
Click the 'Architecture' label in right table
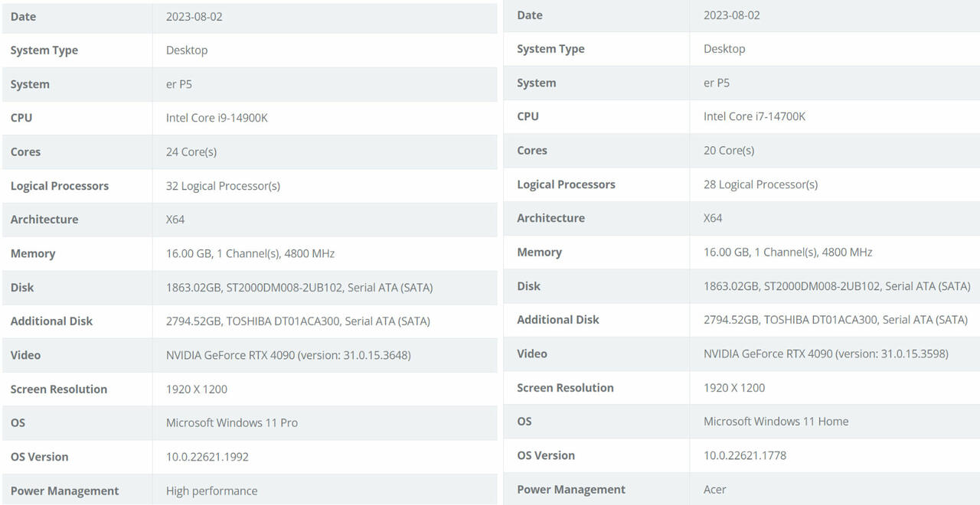(550, 218)
